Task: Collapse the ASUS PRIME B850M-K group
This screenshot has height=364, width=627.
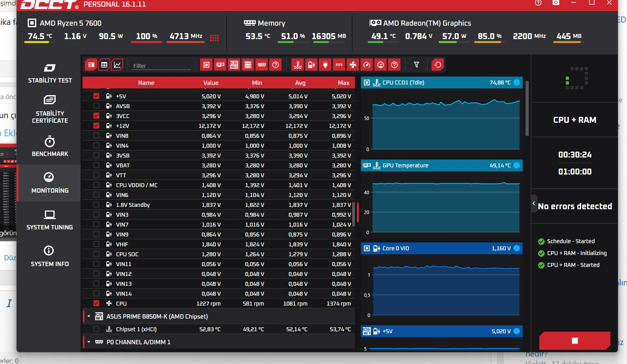Action: pos(89,316)
